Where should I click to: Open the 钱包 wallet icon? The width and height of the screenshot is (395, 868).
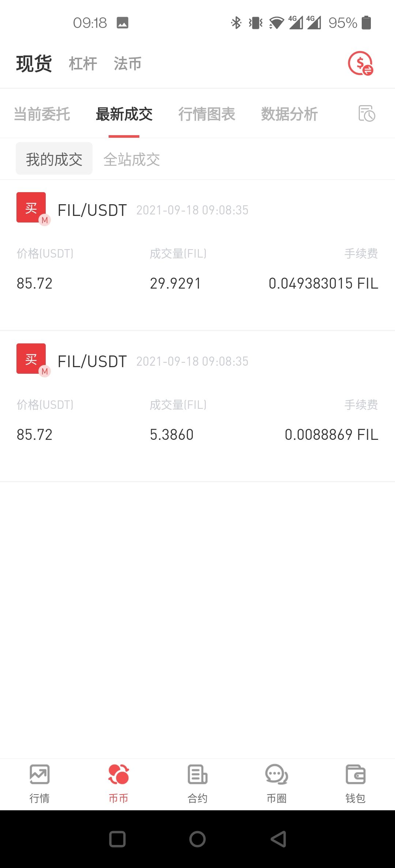tap(355, 774)
